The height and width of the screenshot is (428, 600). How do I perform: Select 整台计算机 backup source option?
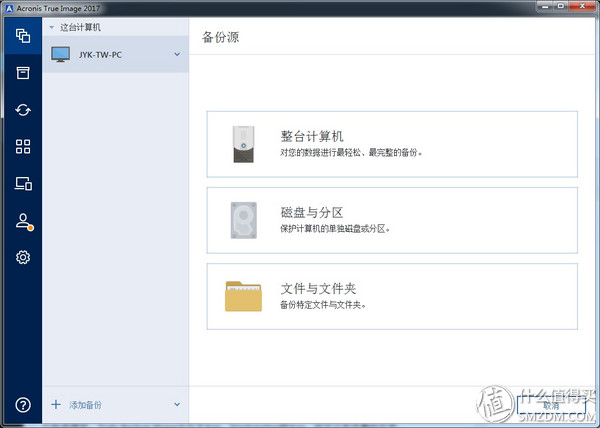pyautogui.click(x=392, y=144)
